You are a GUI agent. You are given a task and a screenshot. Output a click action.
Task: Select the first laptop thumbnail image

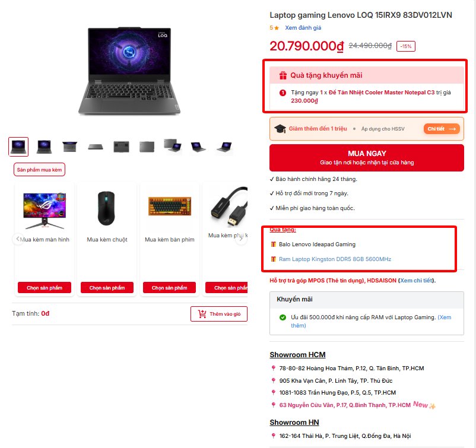click(18, 147)
